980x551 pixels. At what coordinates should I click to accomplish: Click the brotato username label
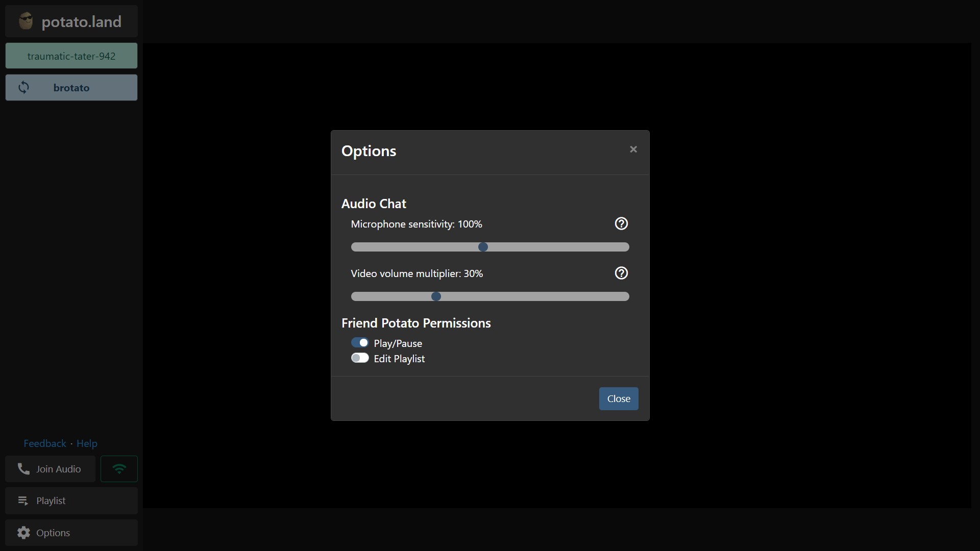tap(71, 88)
